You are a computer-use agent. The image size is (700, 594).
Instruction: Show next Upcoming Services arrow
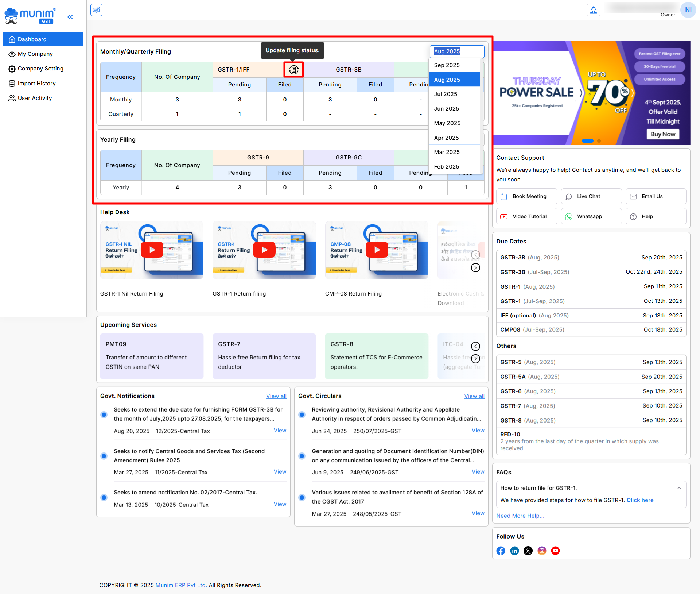click(x=475, y=359)
